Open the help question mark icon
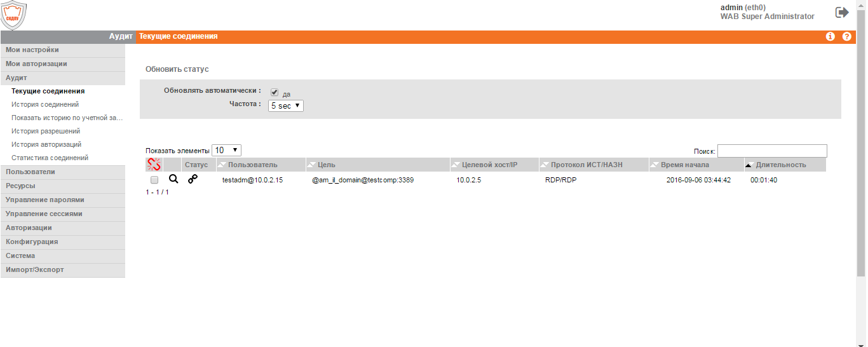This screenshot has height=347, width=868. click(846, 37)
